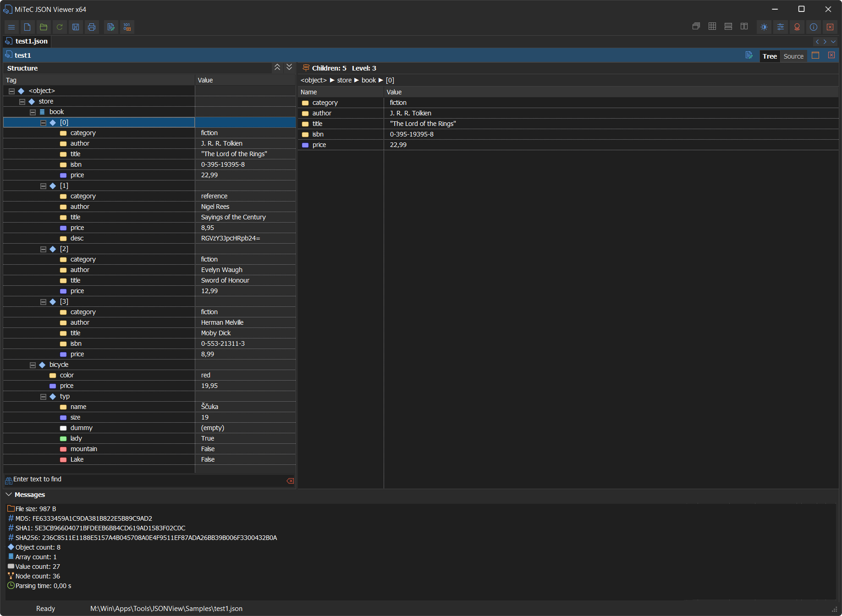Screen dimensions: 842x616
Task: Collapse the [1] book item
Action: point(43,186)
